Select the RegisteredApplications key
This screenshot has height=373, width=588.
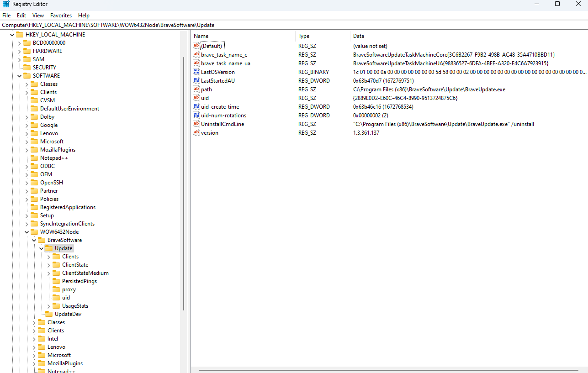coord(68,207)
